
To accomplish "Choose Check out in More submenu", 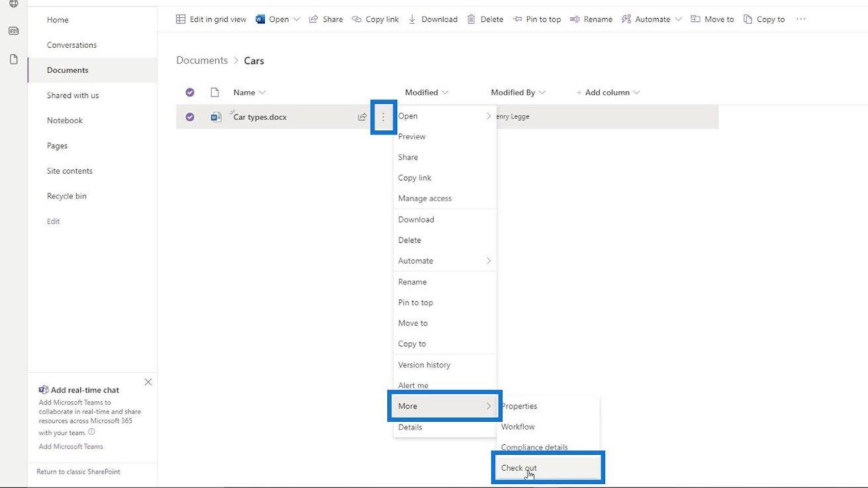I will pos(548,467).
